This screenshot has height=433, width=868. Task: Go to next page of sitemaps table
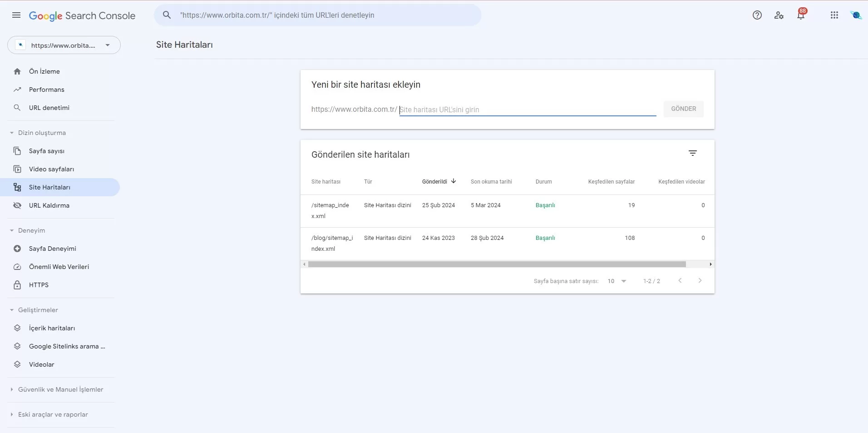[700, 281]
